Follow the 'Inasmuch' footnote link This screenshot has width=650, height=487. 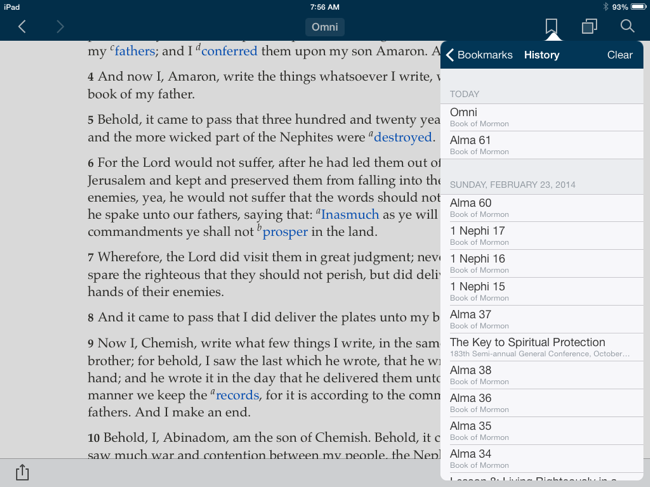tap(350, 214)
